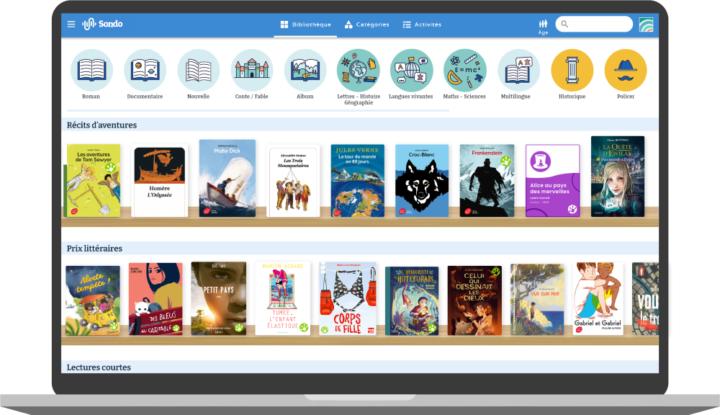This screenshot has width=720, height=415.
Task: Select the Roman category icon
Action: (x=91, y=70)
